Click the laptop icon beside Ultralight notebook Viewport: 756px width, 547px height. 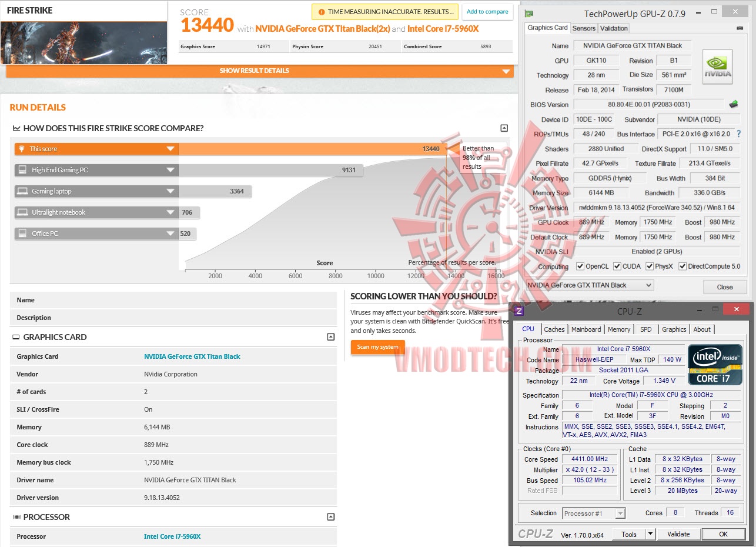(x=22, y=212)
